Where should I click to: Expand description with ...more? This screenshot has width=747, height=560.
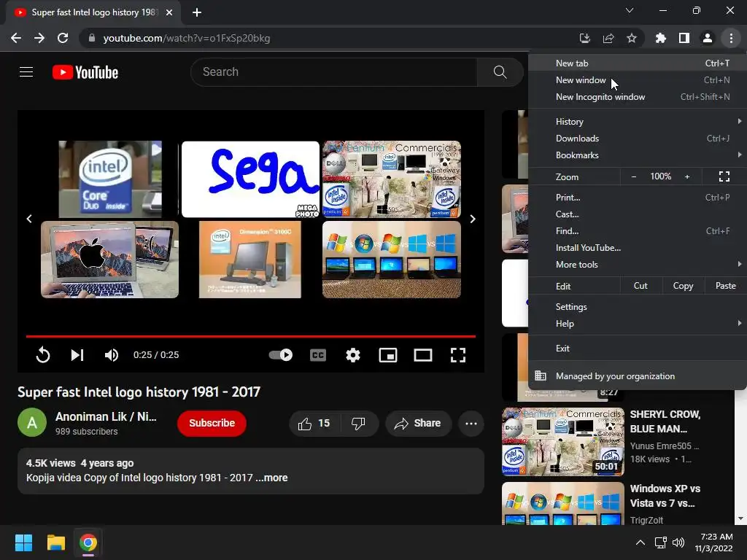pos(271,478)
